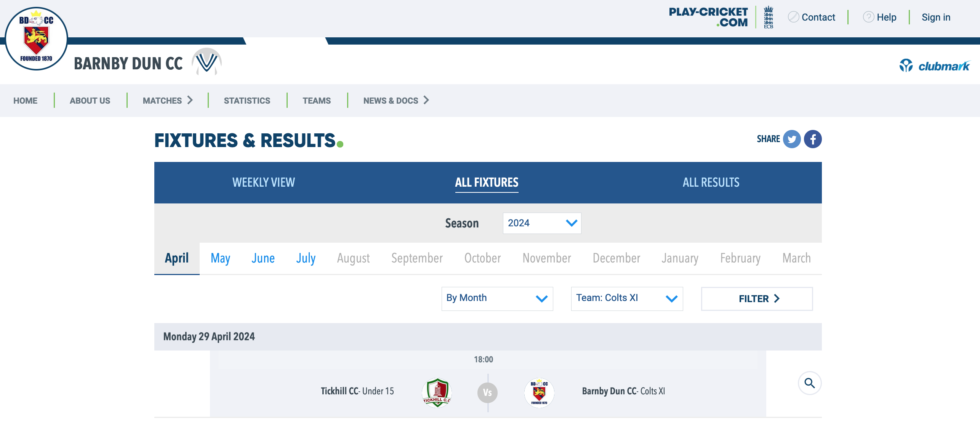980x445 pixels.
Task: Open the Play-Cricket.com logo link
Action: [708, 17]
